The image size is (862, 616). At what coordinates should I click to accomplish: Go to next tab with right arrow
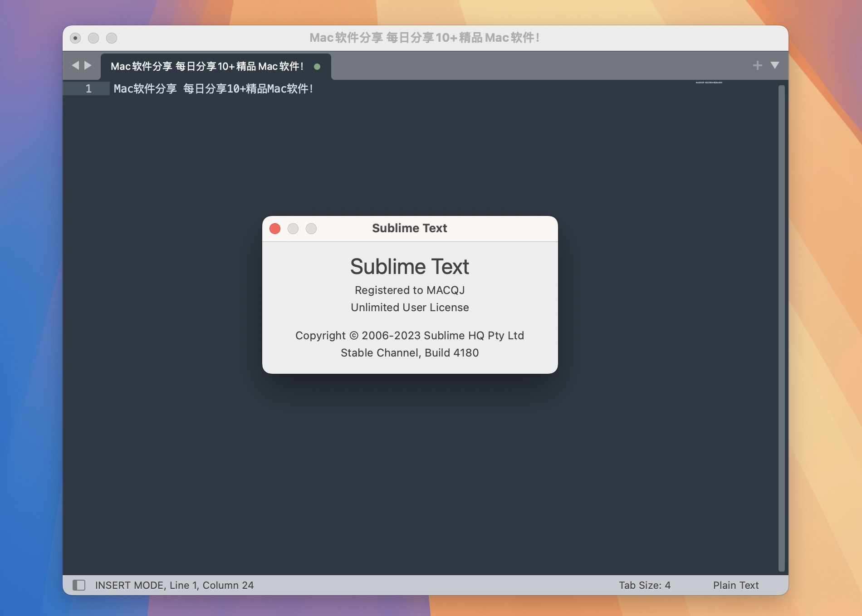(x=88, y=66)
